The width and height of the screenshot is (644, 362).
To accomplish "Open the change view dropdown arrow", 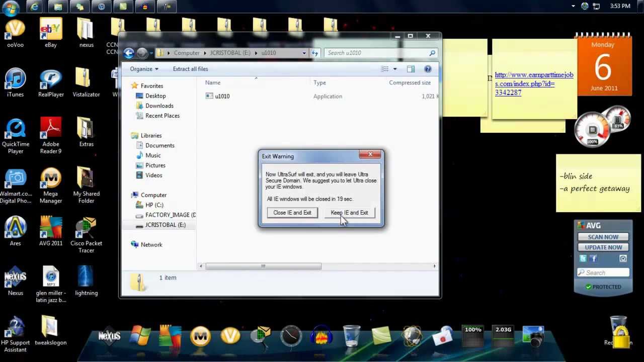I will pyautogui.click(x=395, y=69).
